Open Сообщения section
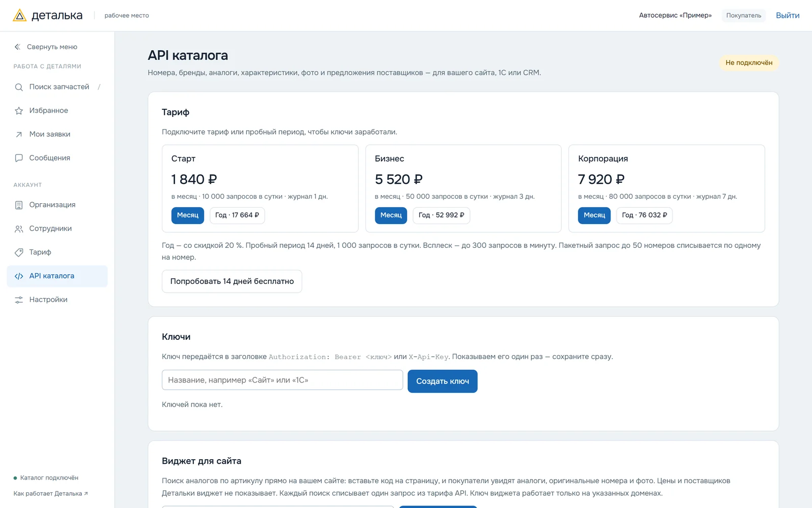 57,158
